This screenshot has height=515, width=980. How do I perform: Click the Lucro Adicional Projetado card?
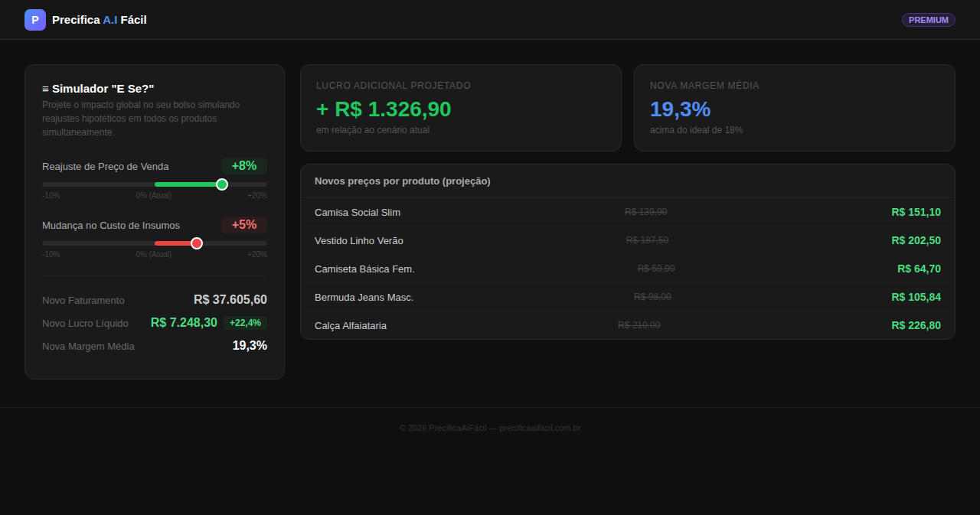click(x=461, y=108)
